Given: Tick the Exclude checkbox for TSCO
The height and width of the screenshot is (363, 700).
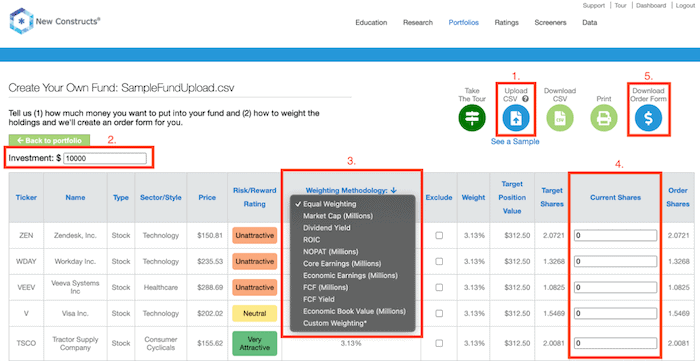Looking at the screenshot, I should coord(439,343).
